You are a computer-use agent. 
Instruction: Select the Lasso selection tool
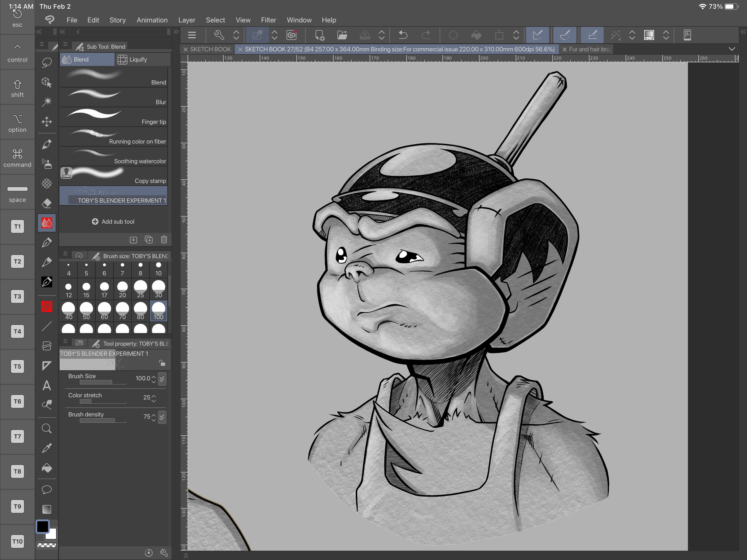46,63
